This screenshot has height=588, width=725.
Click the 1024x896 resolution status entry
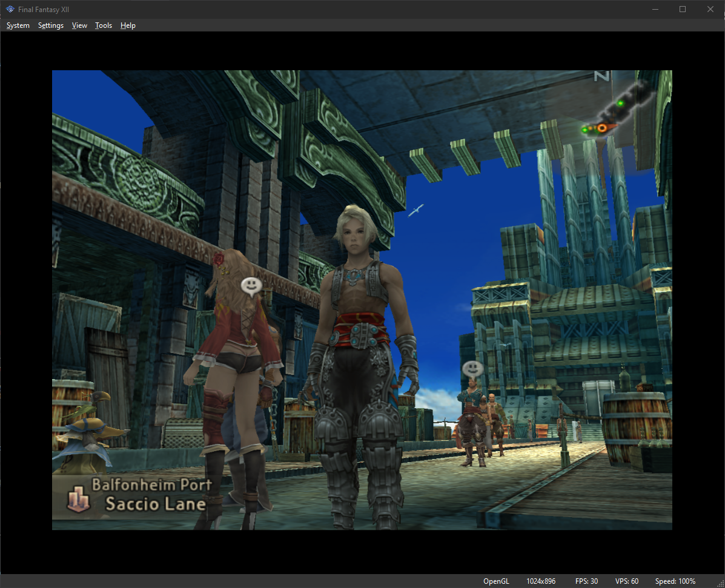(541, 581)
